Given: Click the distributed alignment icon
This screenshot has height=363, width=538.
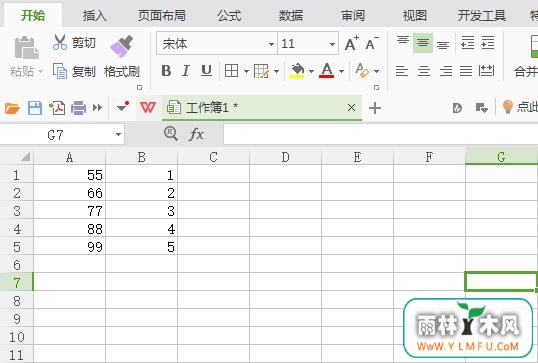Looking at the screenshot, I should coord(487,71).
